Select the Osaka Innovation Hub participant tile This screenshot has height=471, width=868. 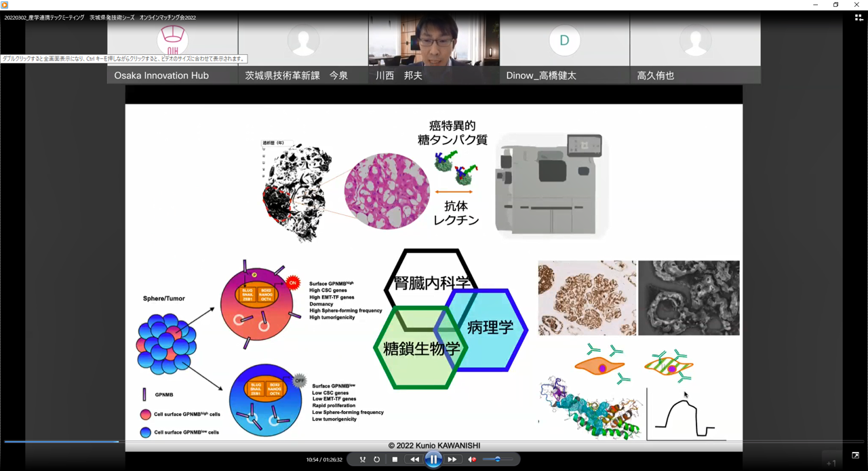pos(172,48)
